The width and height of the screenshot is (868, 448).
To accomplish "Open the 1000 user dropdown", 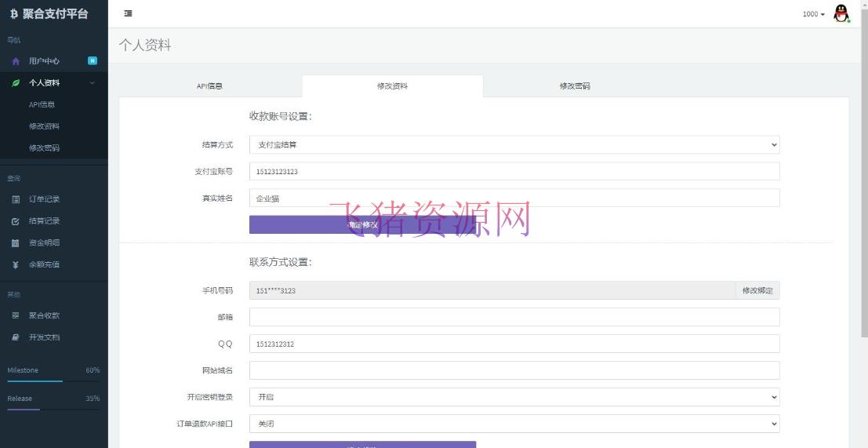I will [813, 14].
